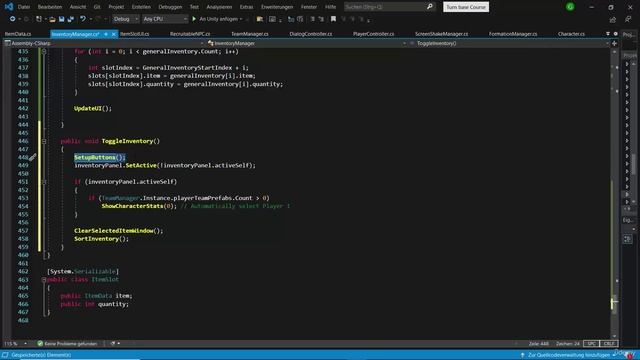Click the scrollbar up arrow of the editor

pos(614,52)
